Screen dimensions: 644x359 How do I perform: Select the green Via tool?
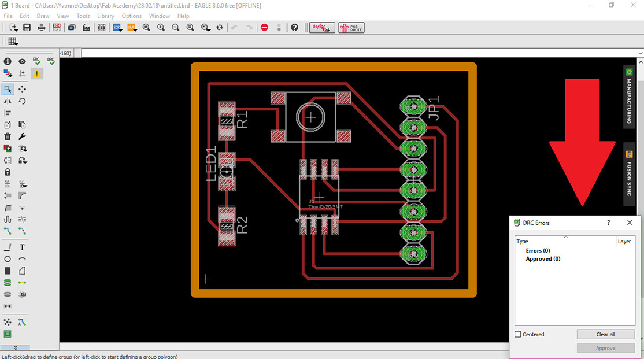[x=8, y=283]
